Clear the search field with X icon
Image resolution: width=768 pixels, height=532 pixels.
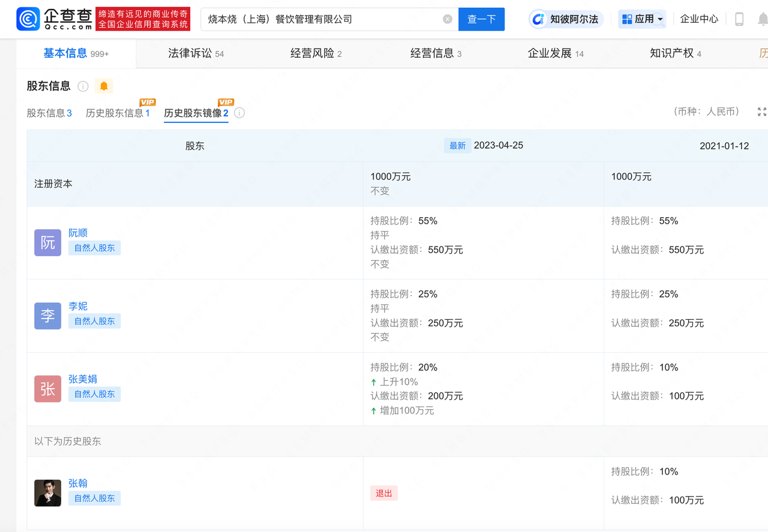click(x=448, y=19)
